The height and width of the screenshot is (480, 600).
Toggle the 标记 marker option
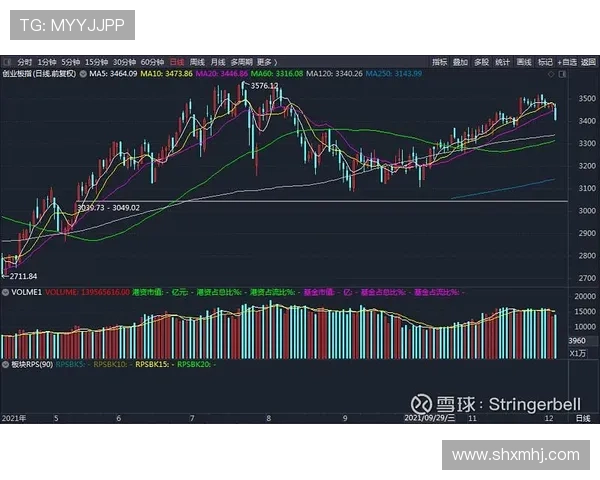click(x=544, y=61)
